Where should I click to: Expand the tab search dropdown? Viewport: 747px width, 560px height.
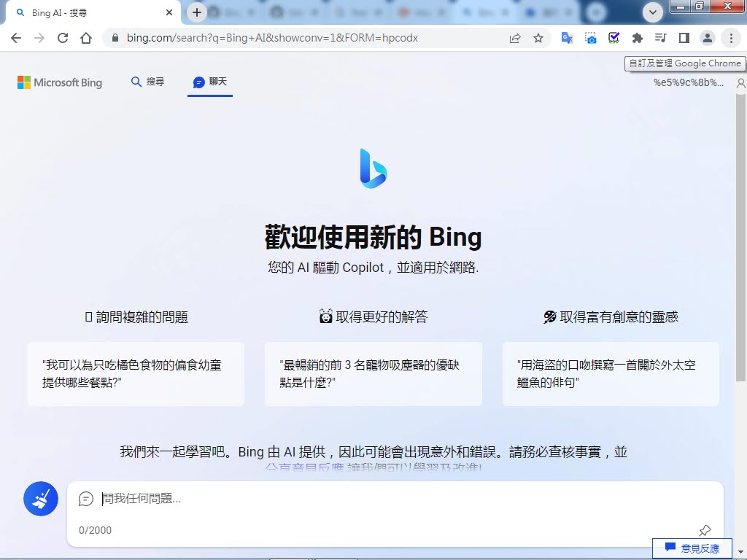653,12
